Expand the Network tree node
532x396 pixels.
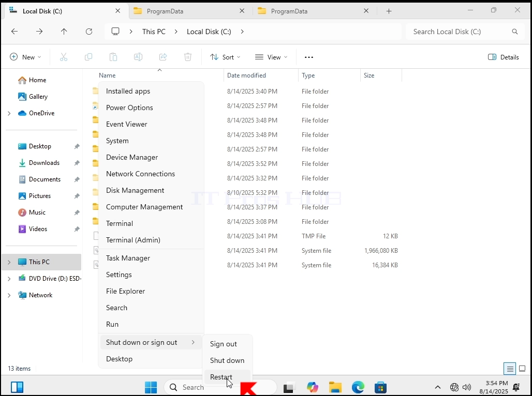9,295
